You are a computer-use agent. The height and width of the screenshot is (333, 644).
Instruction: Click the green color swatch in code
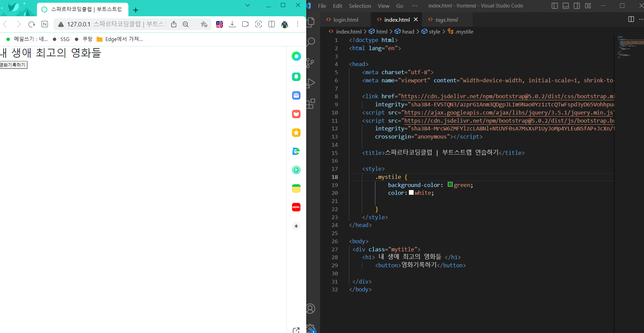click(450, 185)
